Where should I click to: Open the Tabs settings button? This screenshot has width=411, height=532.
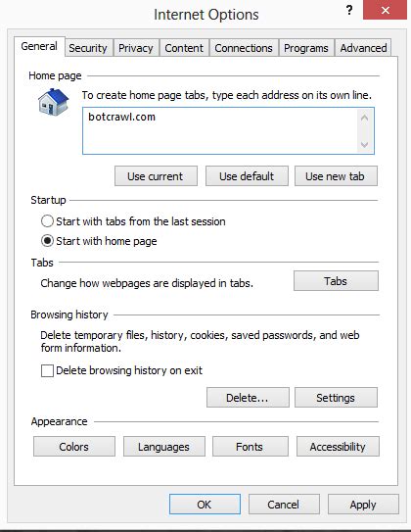click(x=336, y=281)
